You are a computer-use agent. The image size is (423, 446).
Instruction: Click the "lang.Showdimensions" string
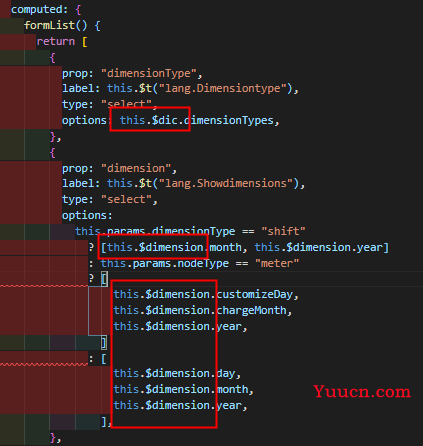(225, 183)
